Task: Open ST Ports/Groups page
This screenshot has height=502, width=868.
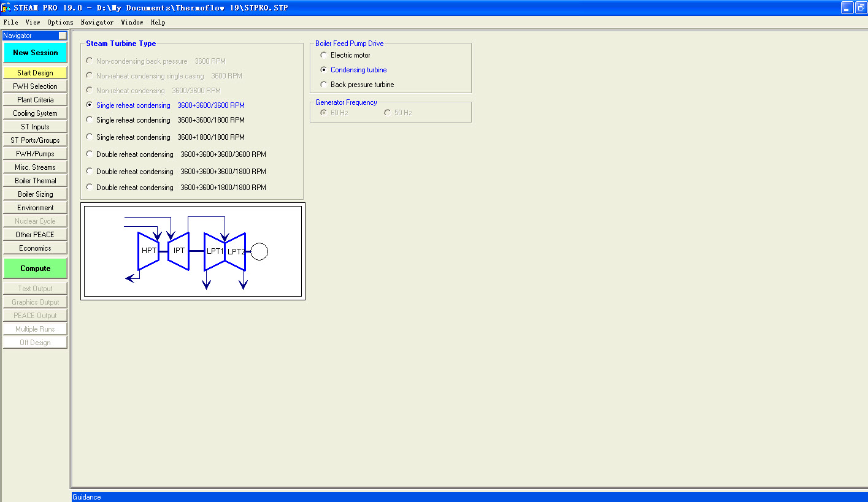Action: coord(35,140)
